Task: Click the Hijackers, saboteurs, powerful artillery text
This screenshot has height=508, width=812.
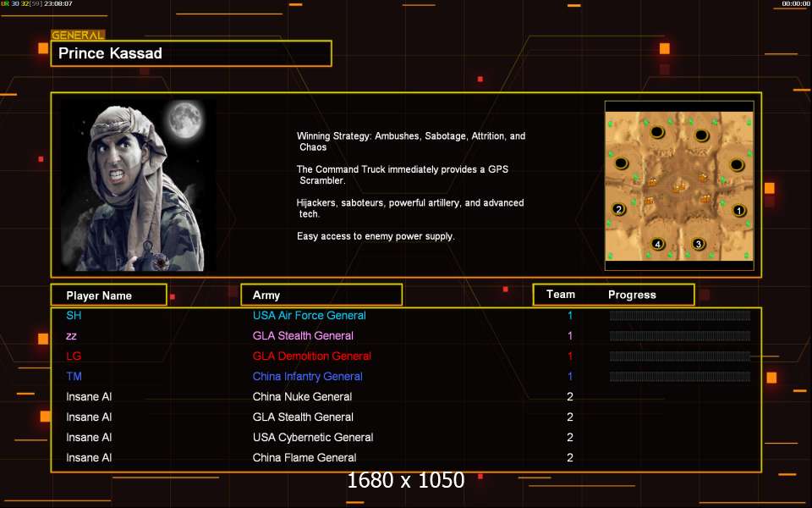Action: 410,208
